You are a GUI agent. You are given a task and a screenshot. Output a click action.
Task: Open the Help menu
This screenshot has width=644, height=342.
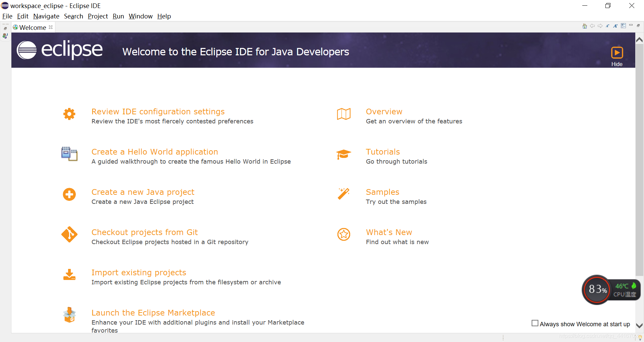pos(164,16)
